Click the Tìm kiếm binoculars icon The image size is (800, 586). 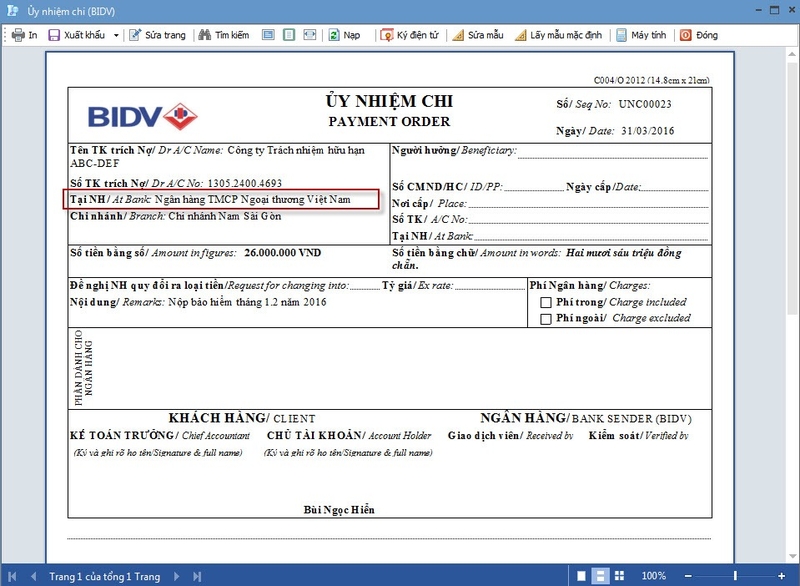point(205,35)
